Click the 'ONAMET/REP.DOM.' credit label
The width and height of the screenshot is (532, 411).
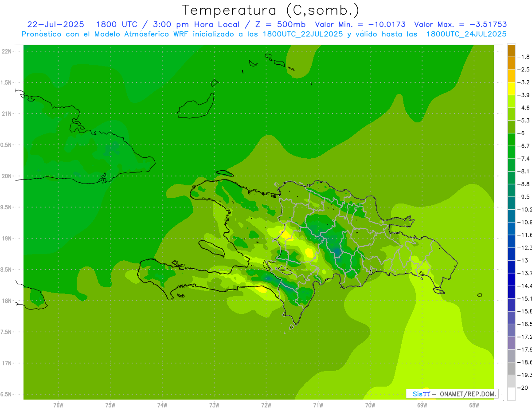click(x=468, y=394)
